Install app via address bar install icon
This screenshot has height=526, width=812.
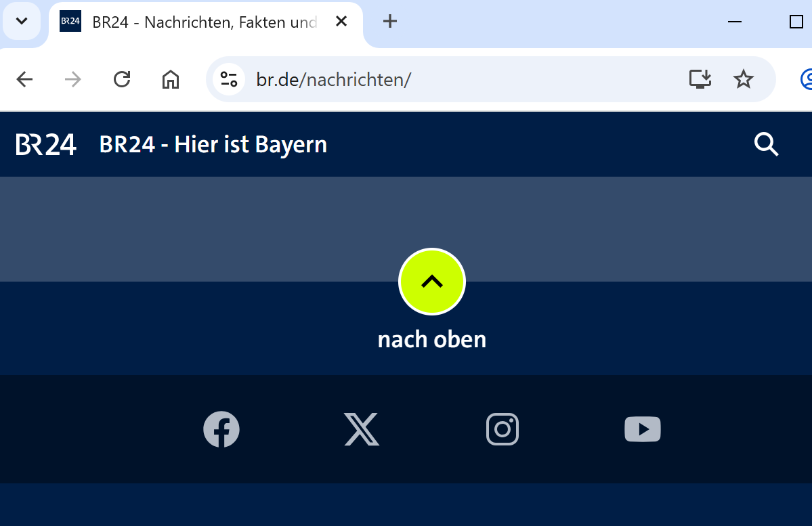coord(700,80)
